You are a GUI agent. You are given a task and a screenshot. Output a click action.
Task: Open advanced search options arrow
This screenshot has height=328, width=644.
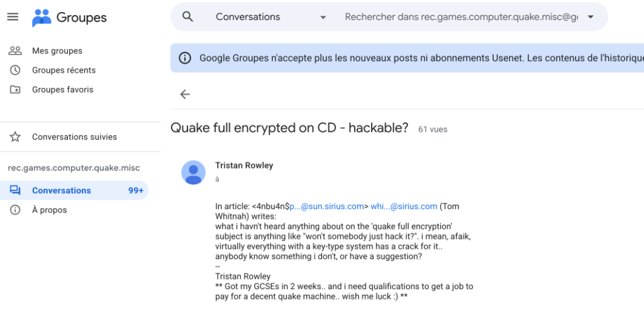(x=591, y=17)
